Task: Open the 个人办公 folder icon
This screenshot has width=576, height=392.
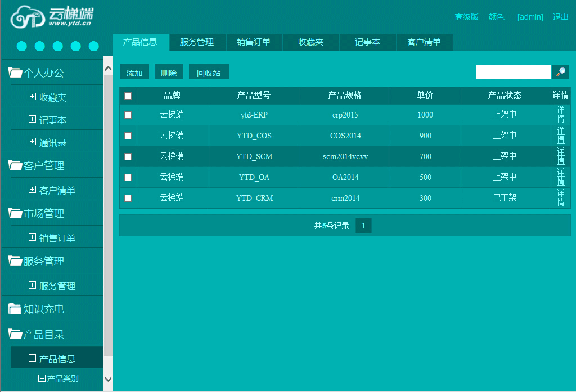Action: (15, 73)
